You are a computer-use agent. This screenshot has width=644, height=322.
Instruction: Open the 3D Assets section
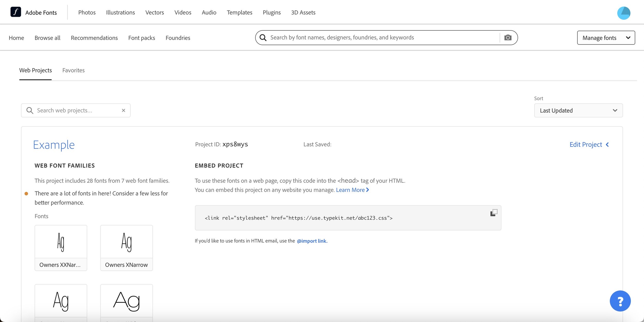point(303,12)
